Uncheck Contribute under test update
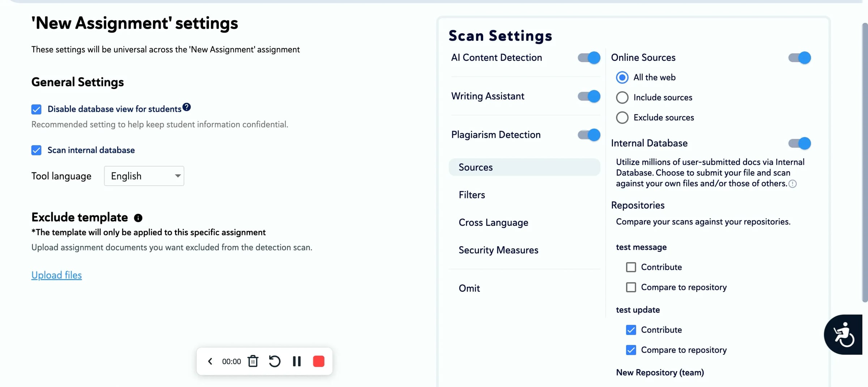This screenshot has width=868, height=387. [x=631, y=330]
